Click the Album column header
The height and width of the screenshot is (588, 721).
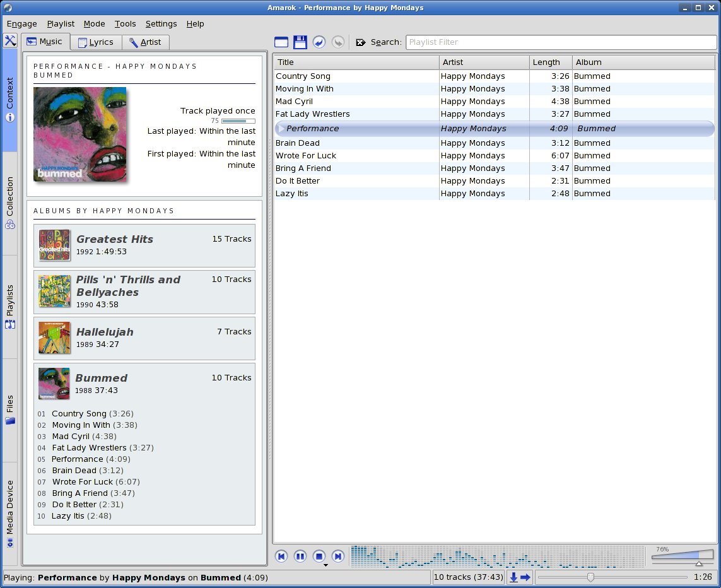tap(644, 62)
